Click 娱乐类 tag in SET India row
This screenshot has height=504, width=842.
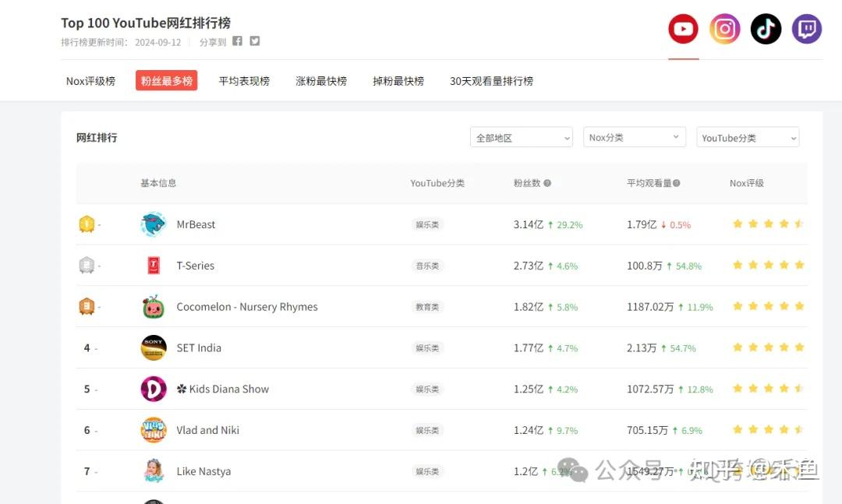427,347
